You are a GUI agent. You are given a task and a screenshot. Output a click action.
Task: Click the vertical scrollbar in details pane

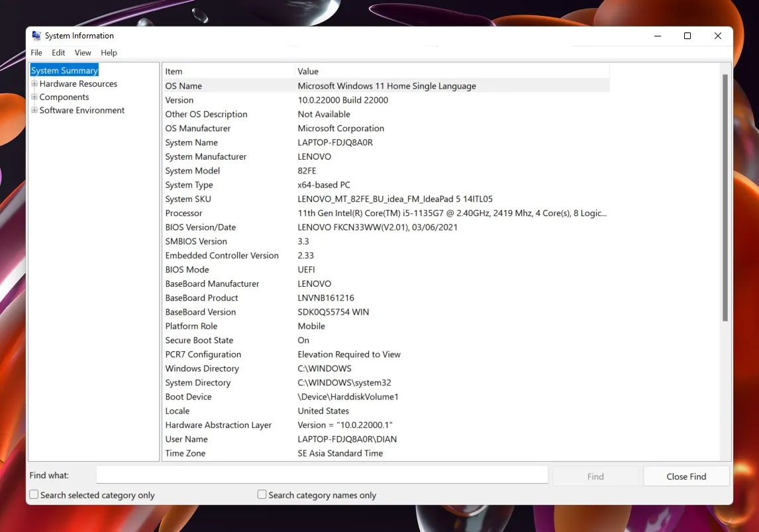point(725,199)
